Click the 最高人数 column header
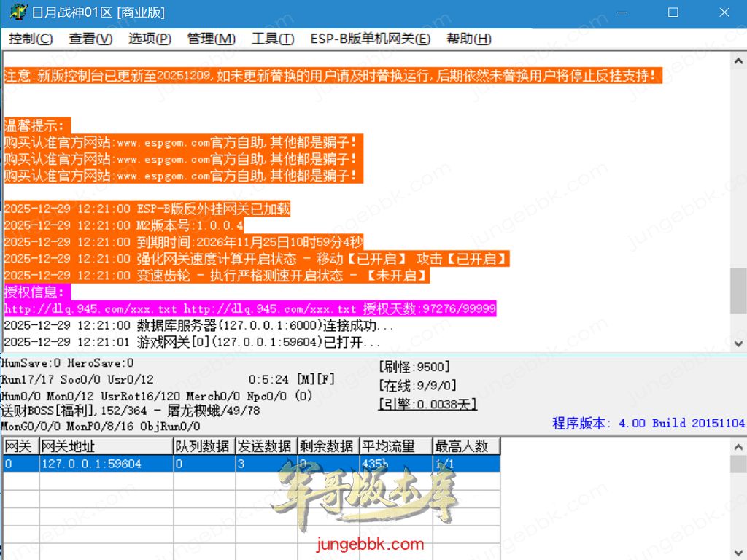This screenshot has width=747, height=560. 465,446
